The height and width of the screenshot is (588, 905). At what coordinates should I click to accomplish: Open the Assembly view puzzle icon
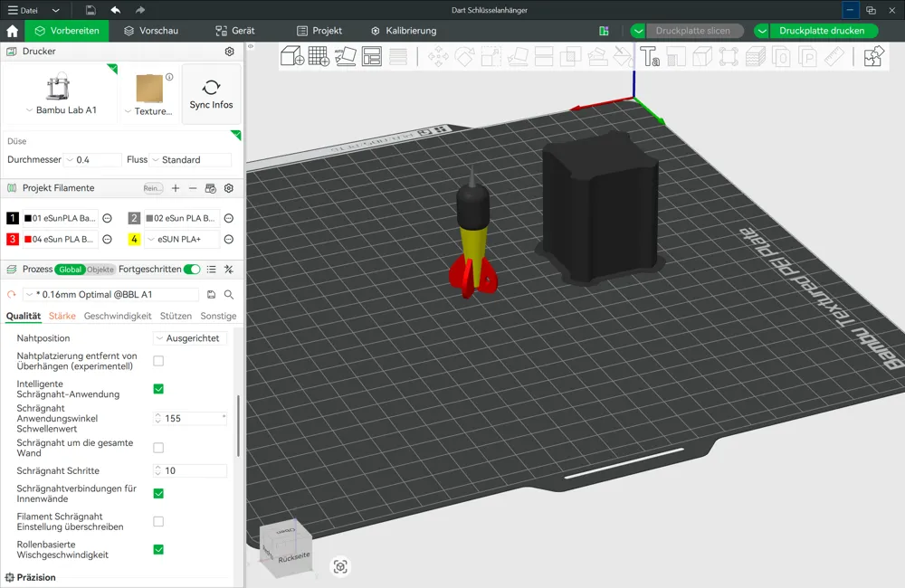click(x=874, y=57)
